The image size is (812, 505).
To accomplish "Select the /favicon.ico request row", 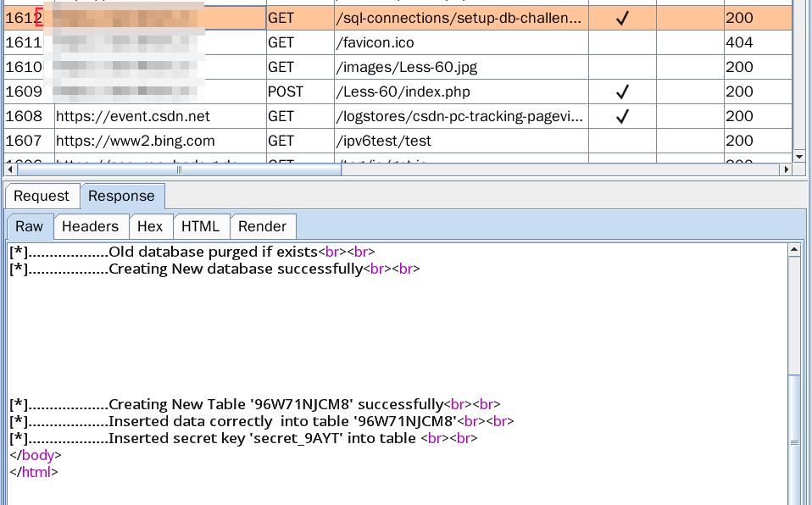I will [398, 42].
